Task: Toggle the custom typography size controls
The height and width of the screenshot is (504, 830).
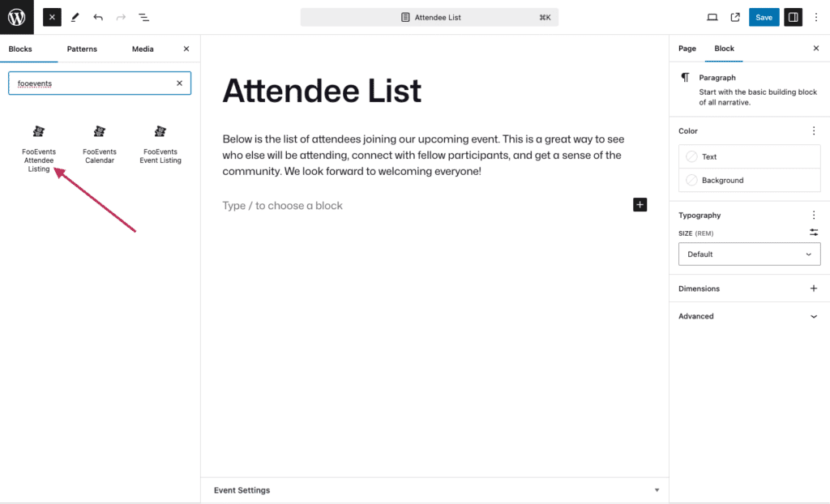Action: pyautogui.click(x=814, y=233)
